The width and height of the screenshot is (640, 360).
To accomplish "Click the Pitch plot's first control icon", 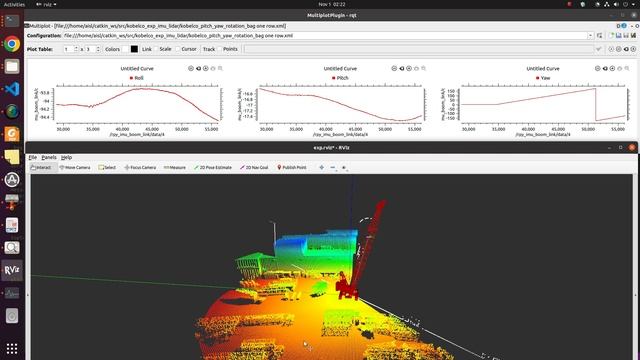I will click(394, 69).
